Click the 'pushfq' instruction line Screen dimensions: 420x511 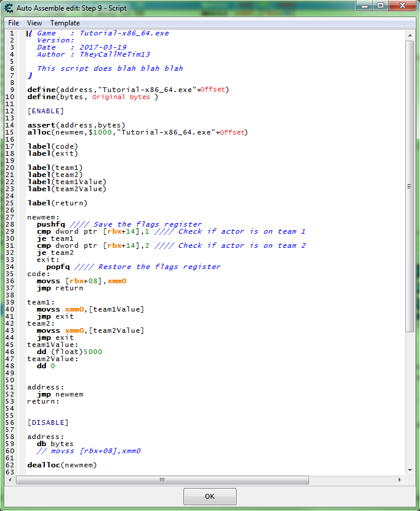click(x=119, y=224)
